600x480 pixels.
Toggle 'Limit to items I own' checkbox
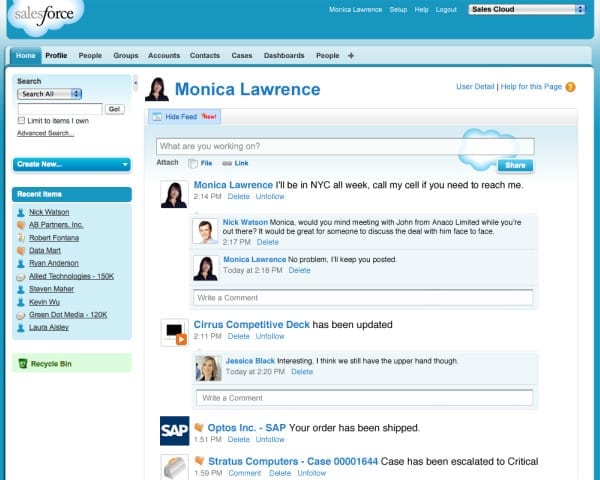tap(21, 121)
